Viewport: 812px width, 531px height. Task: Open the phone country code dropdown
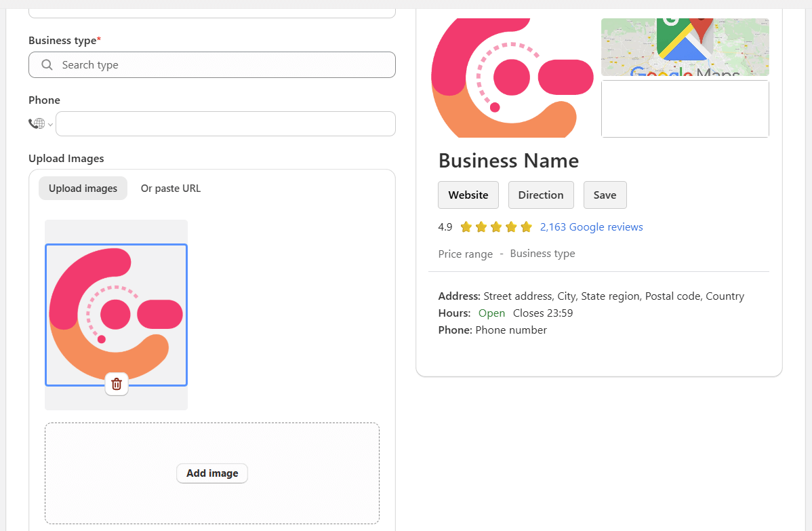[x=50, y=124]
